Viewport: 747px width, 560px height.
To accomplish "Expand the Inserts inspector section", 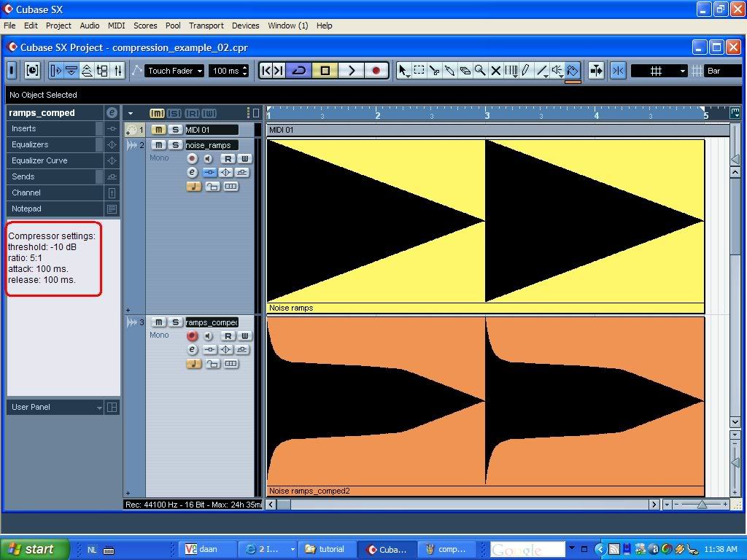I will pos(55,128).
